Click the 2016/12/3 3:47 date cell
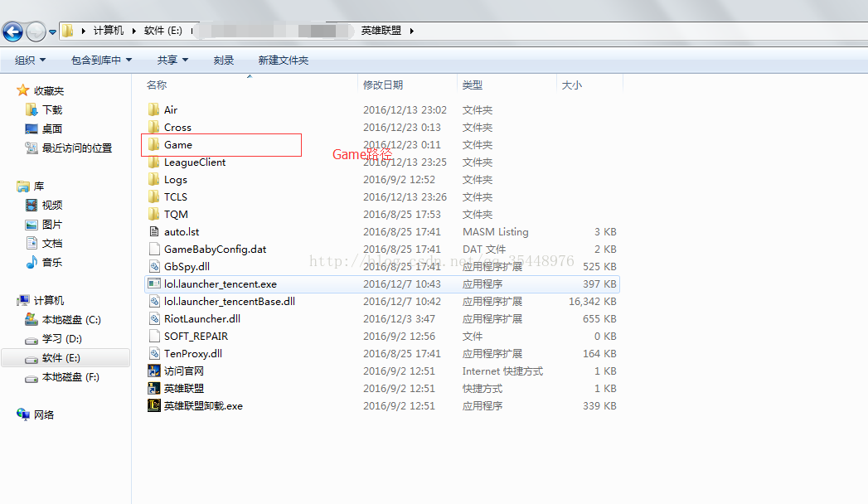The image size is (868, 504). [x=399, y=318]
